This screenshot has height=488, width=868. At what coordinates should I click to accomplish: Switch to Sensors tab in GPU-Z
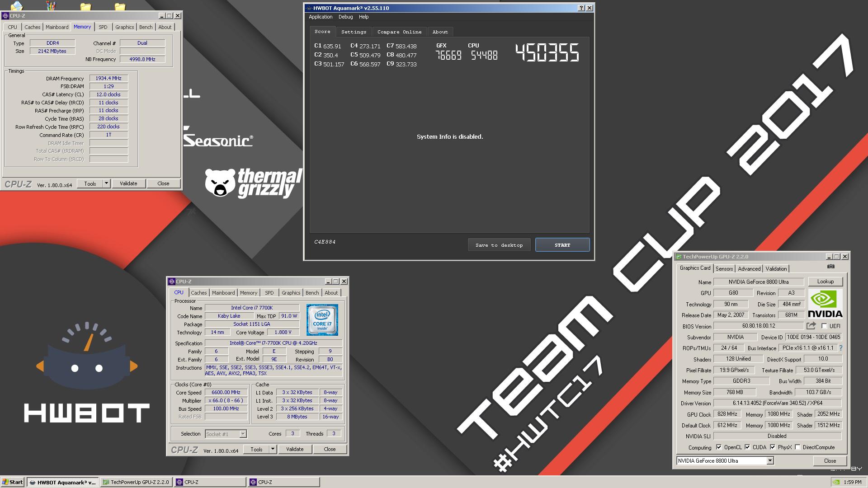(724, 268)
